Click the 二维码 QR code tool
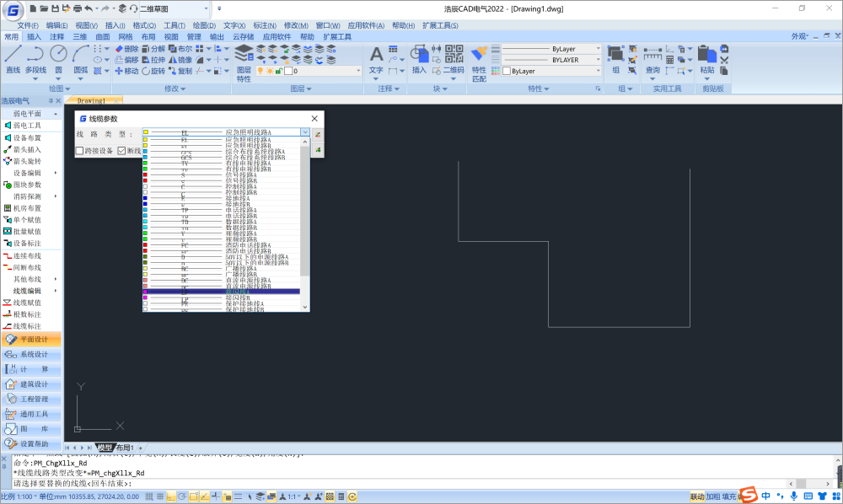 pos(454,58)
